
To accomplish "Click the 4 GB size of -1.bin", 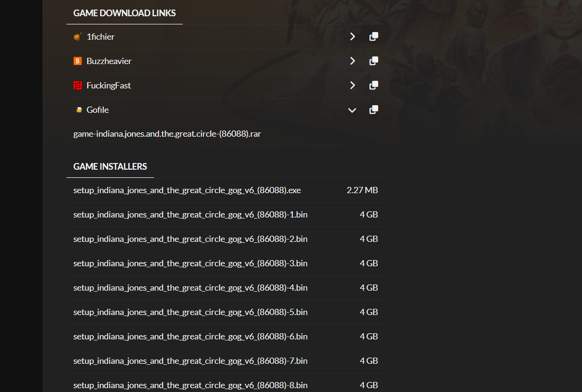I will tap(369, 215).
